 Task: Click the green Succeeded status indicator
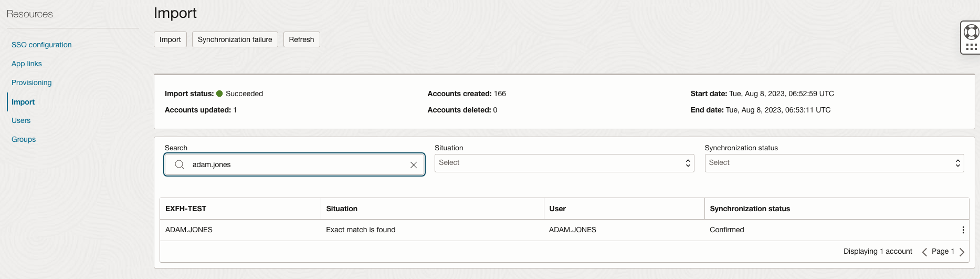click(219, 94)
